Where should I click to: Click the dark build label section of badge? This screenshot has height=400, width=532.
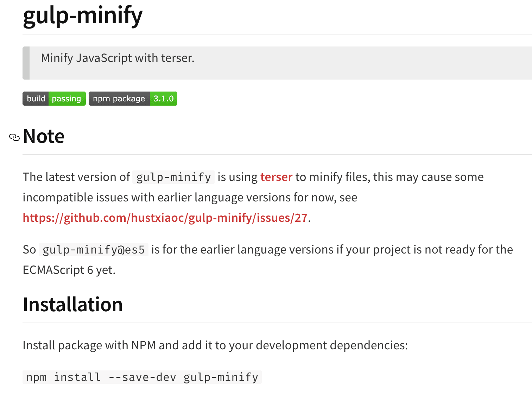click(36, 99)
